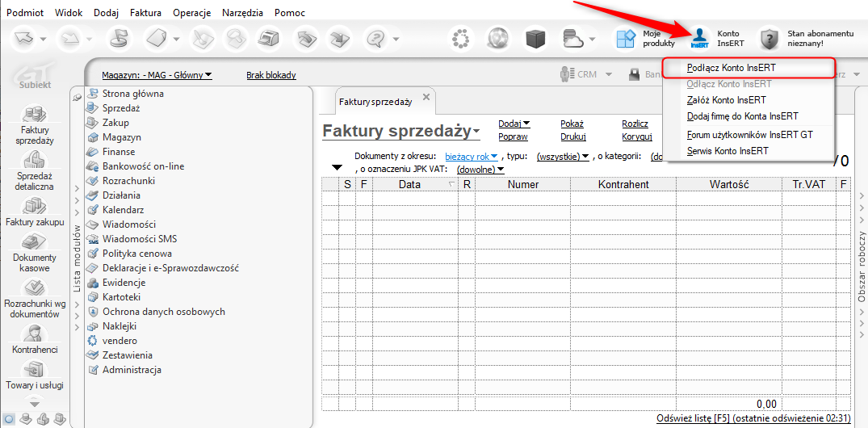Expand the Faktury sprzedaży heading dropdown
The width and height of the screenshot is (868, 428).
(476, 132)
